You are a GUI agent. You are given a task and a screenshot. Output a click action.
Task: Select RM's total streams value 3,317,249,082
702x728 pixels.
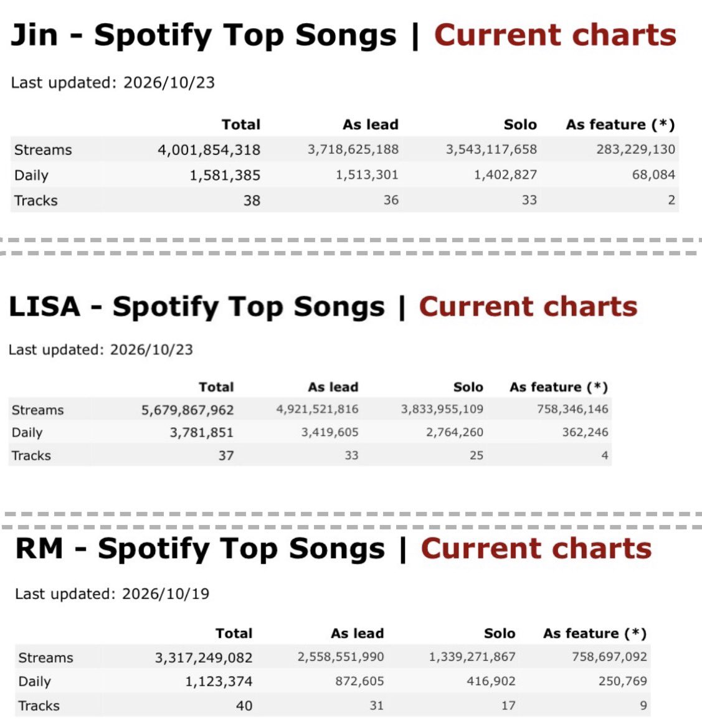click(x=204, y=658)
